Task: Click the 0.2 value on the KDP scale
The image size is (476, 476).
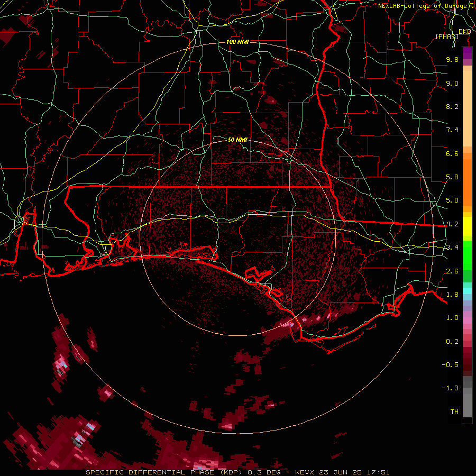Action: 452,342
